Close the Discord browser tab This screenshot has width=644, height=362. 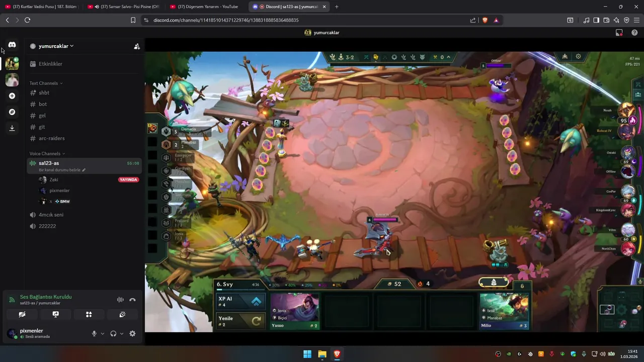324,7
